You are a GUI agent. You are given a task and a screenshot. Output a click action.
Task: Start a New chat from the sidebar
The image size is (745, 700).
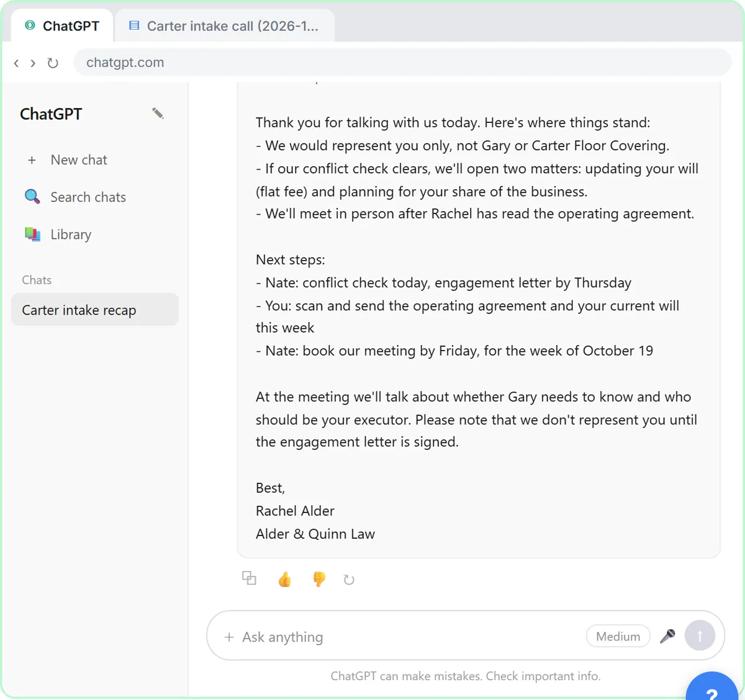click(x=95, y=160)
